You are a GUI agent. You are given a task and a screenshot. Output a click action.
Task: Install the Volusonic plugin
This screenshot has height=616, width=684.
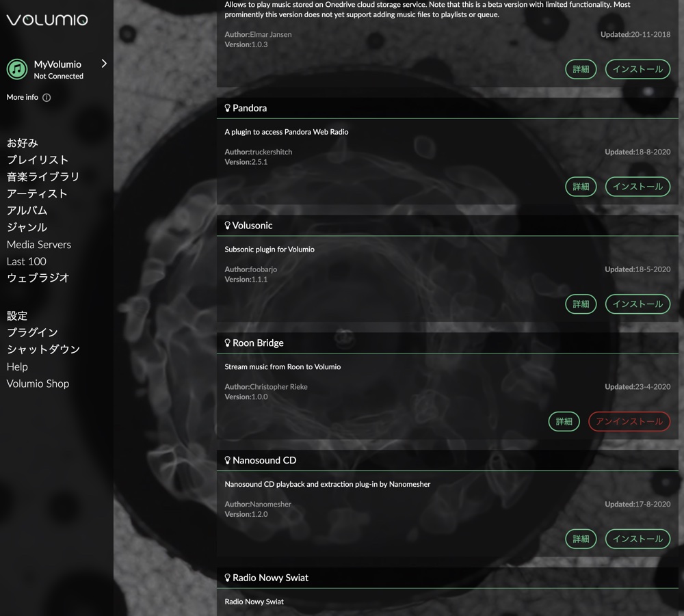[637, 304]
